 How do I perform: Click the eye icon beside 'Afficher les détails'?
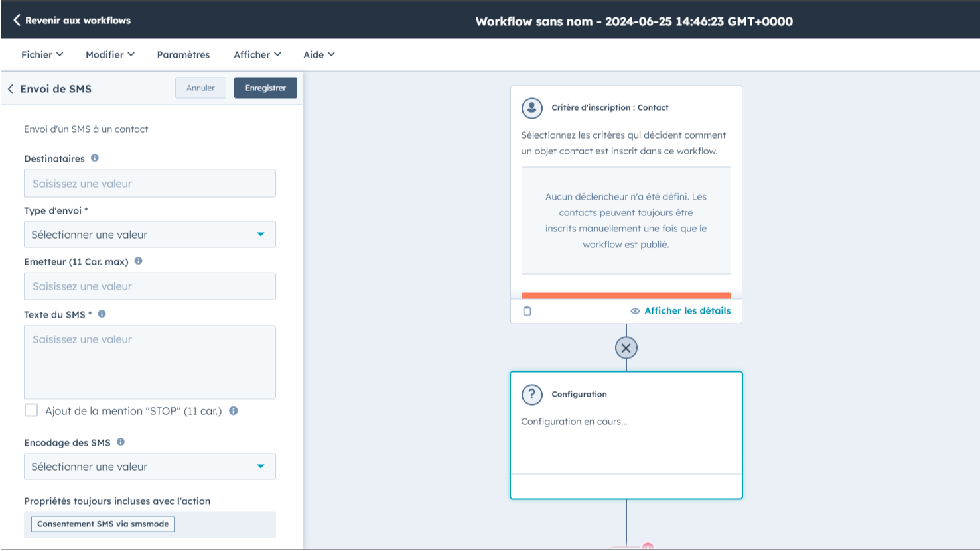click(x=634, y=310)
